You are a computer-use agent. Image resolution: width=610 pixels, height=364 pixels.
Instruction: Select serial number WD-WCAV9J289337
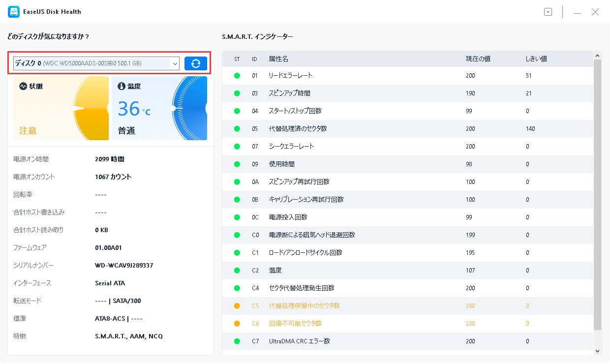coord(124,266)
